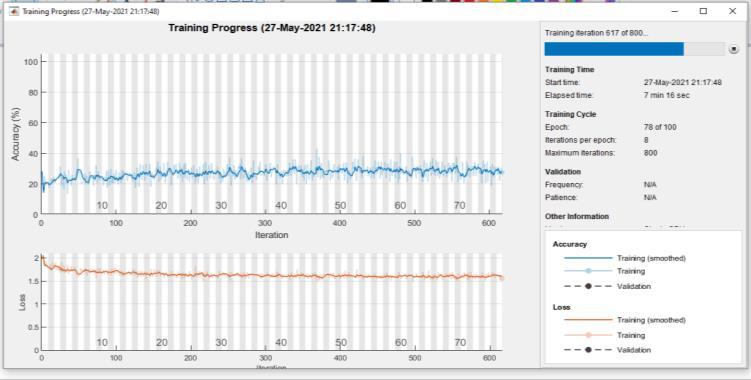The width and height of the screenshot is (751, 380).
Task: Close the Training Progress window
Action: 732,11
